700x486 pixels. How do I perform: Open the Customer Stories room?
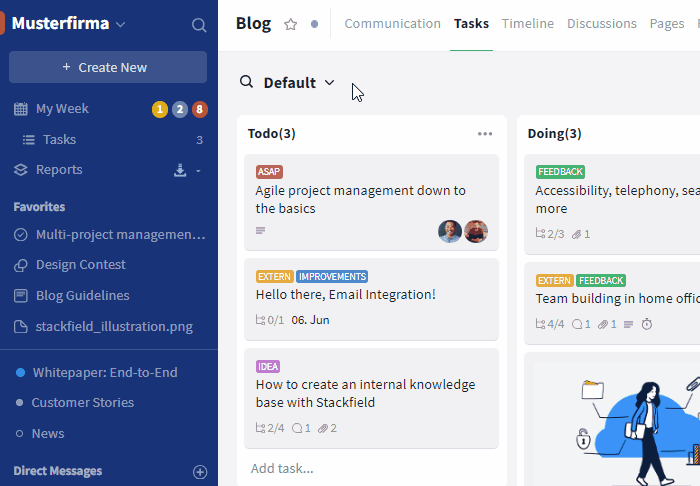83,403
